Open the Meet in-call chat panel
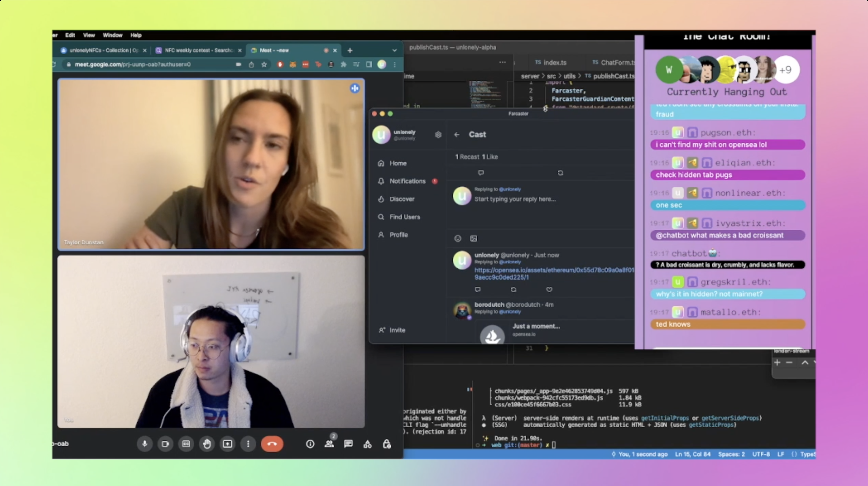 348,444
